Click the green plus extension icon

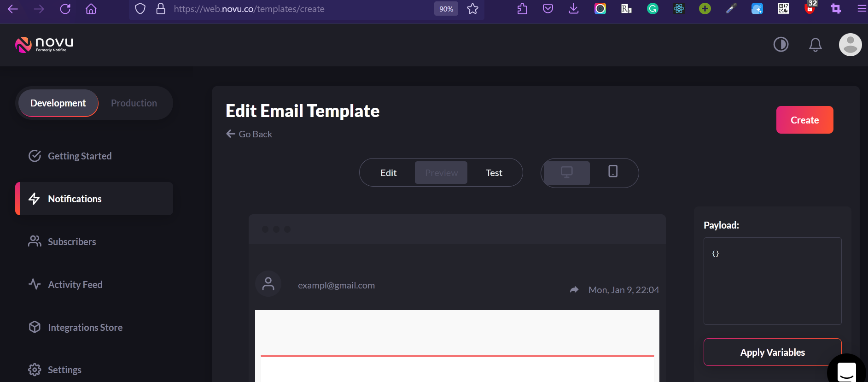click(x=705, y=9)
